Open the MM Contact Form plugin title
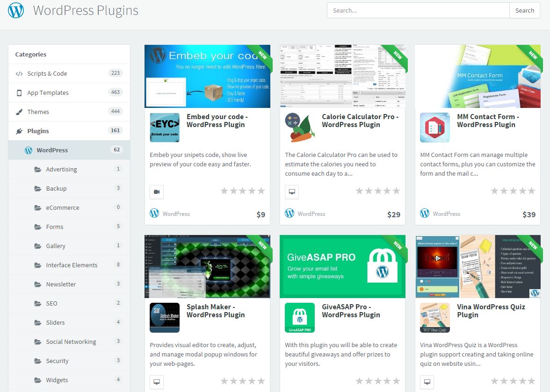Image resolution: width=550 pixels, height=392 pixels. coord(488,121)
